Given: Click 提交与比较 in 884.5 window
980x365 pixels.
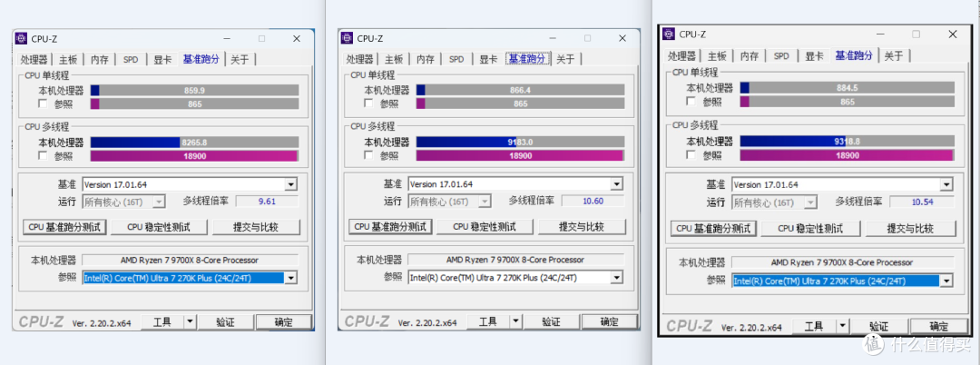Looking at the screenshot, I should tap(910, 229).
